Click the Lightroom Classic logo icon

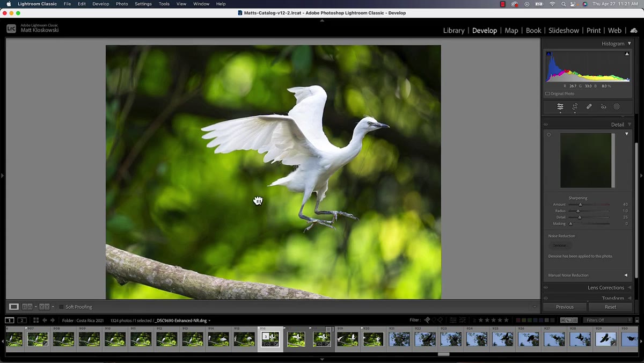(11, 28)
